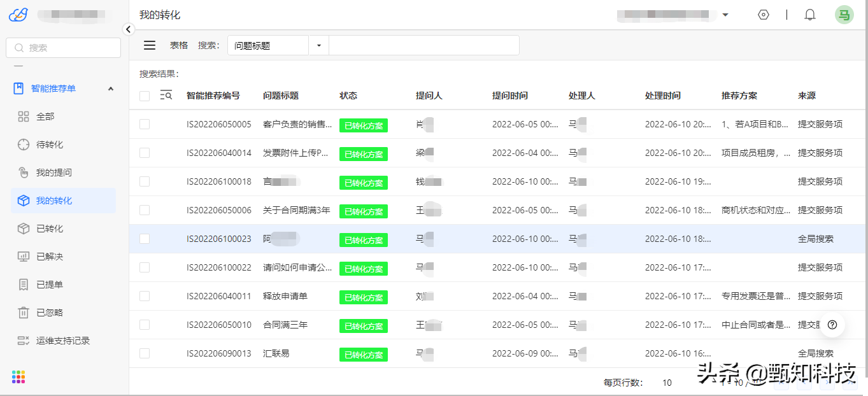
Task: Open the 问题标题 search field dropdown
Action: [x=268, y=45]
